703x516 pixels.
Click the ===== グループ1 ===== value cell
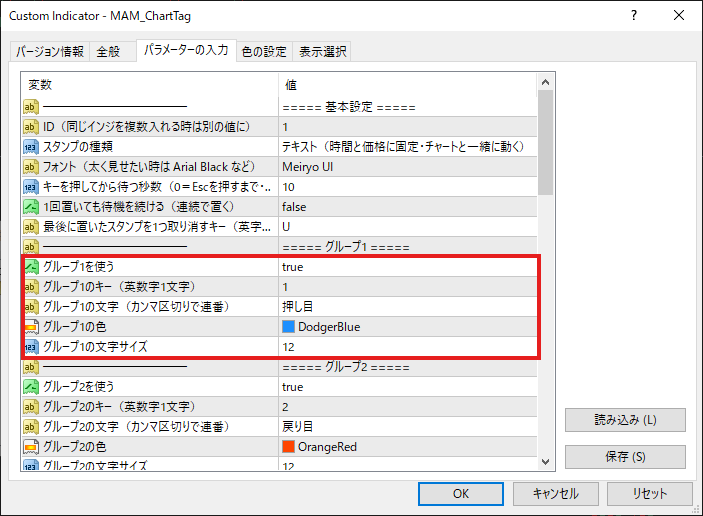408,247
